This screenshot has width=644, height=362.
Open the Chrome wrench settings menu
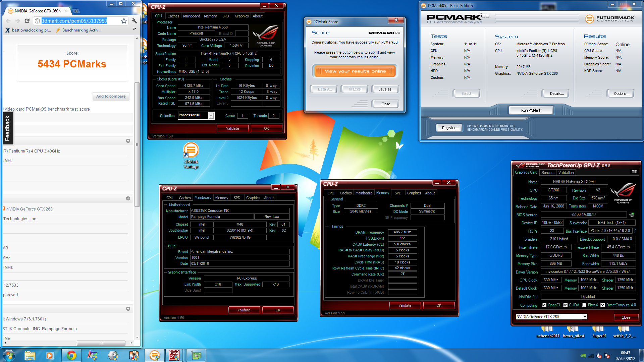tap(134, 21)
